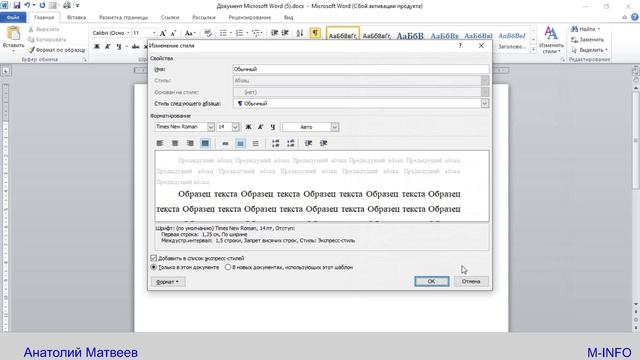The image size is (640, 360).
Task: Center the paragraph in the dialog formatting row
Action: [175, 143]
